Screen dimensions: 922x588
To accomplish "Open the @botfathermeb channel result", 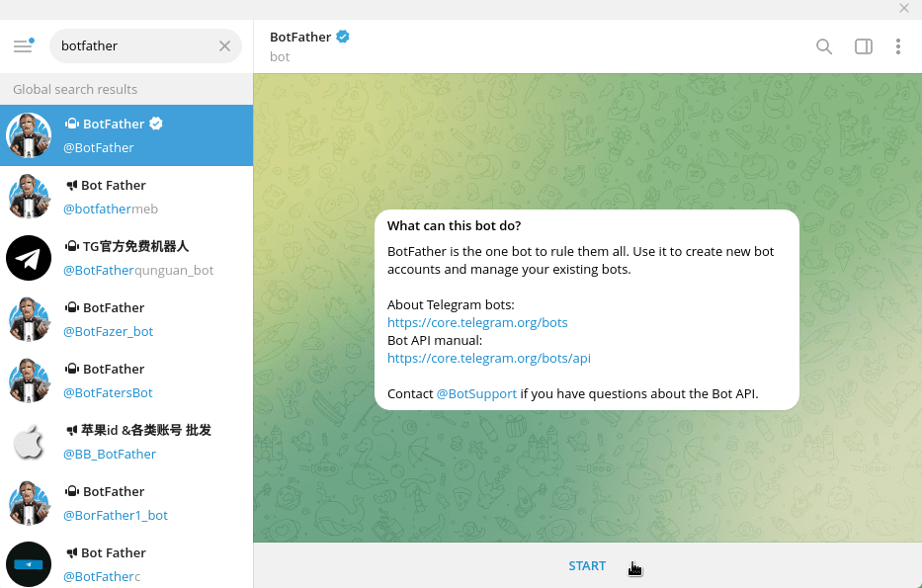I will (126, 197).
